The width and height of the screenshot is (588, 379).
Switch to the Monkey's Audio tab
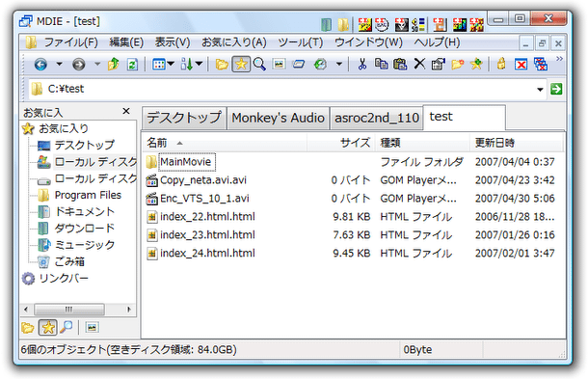click(278, 119)
